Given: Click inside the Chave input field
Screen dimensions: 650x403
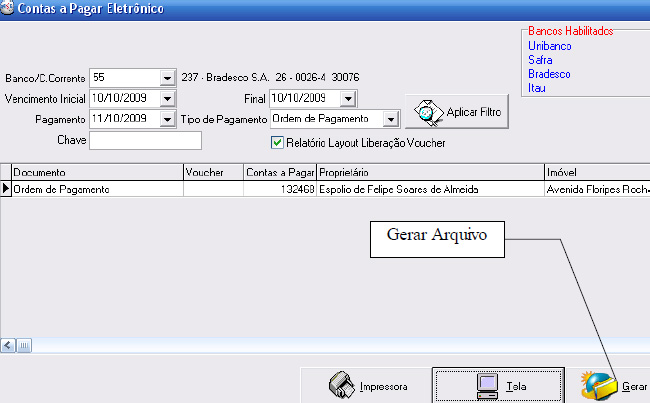Looking at the screenshot, I should click(x=145, y=141).
